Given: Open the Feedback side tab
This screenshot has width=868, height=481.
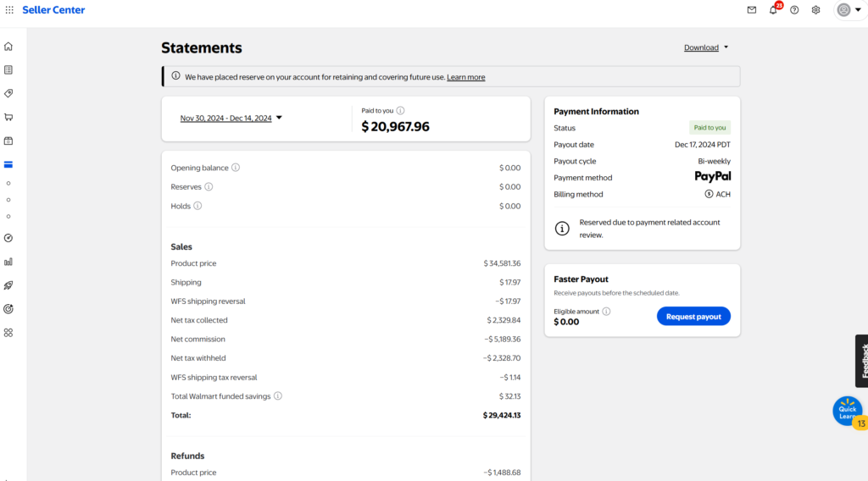Looking at the screenshot, I should 863,361.
